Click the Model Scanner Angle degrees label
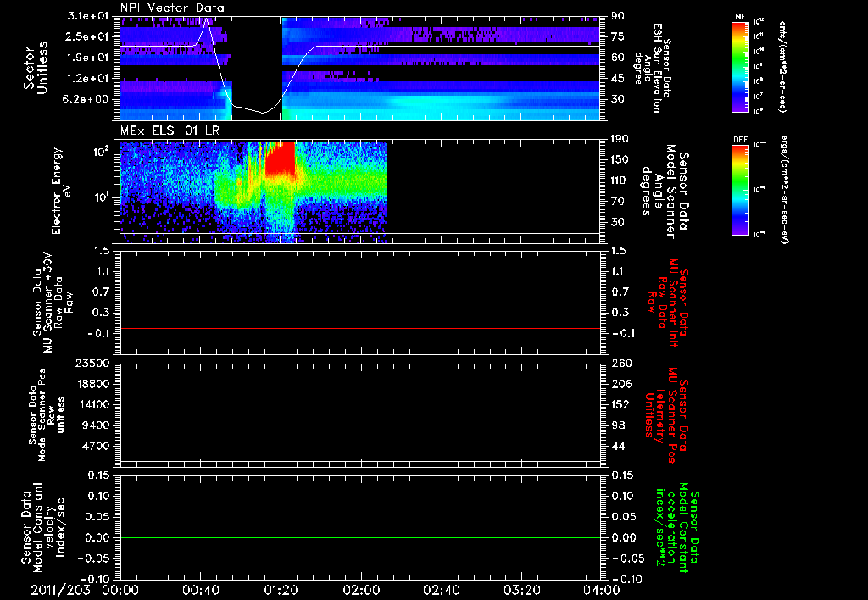The image size is (868, 600). click(665, 192)
